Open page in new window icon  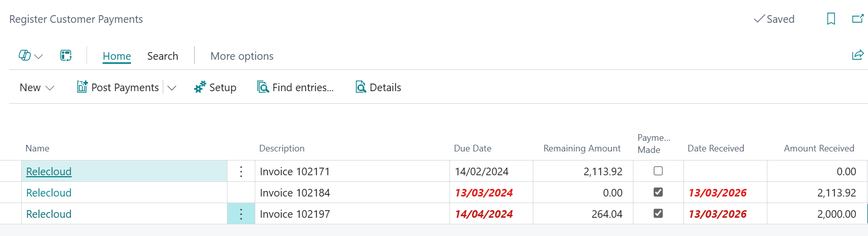coord(858,19)
